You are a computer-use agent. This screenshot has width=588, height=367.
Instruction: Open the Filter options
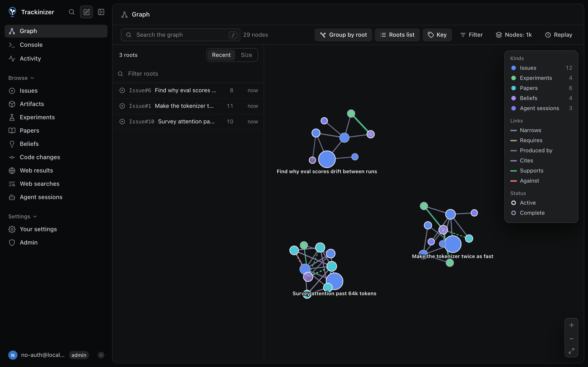click(471, 35)
